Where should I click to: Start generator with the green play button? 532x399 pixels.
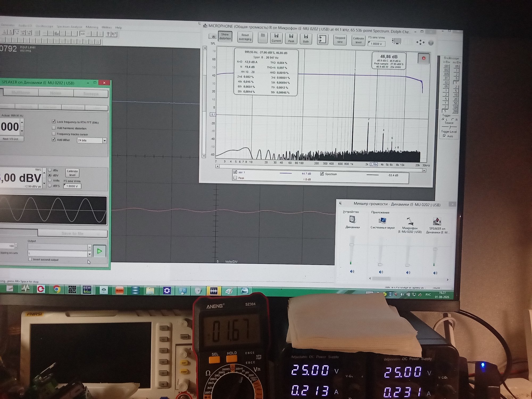(99, 251)
